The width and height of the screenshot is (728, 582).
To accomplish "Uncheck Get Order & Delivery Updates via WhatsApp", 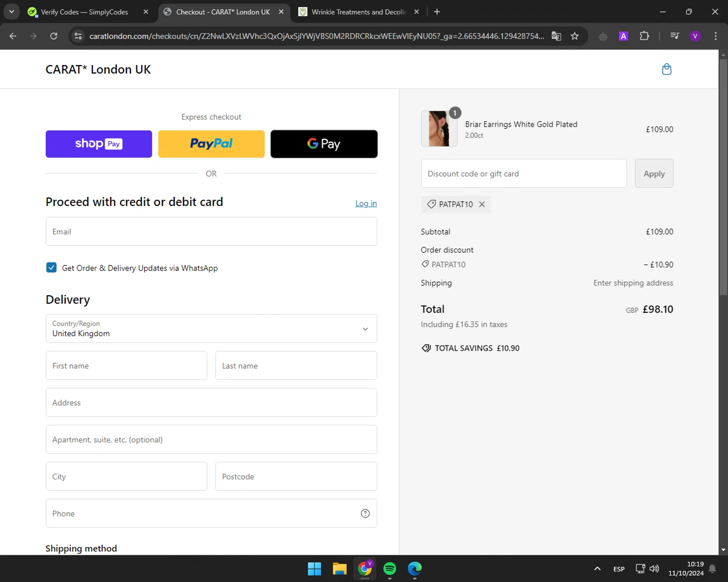I will pyautogui.click(x=51, y=268).
